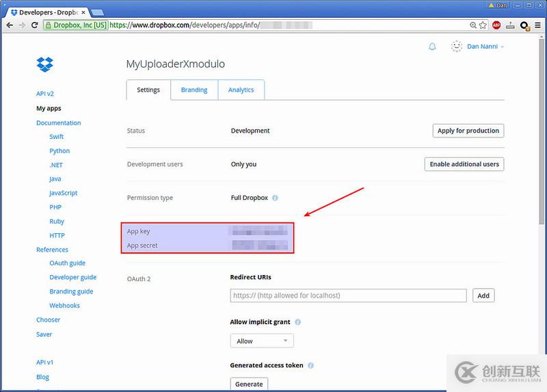Click the smiley avatar icon
Viewport: 547px width, 392px height.
(x=456, y=46)
